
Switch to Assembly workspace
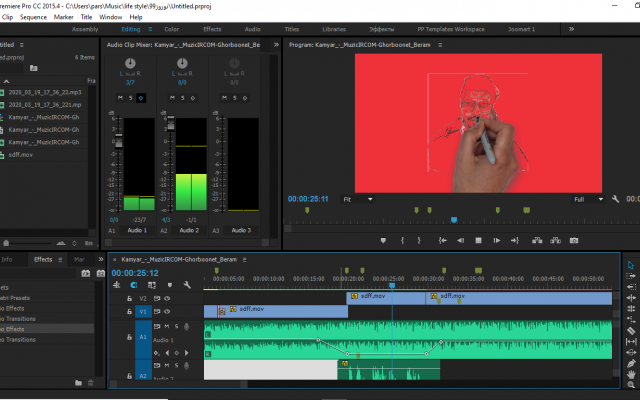pyautogui.click(x=85, y=29)
